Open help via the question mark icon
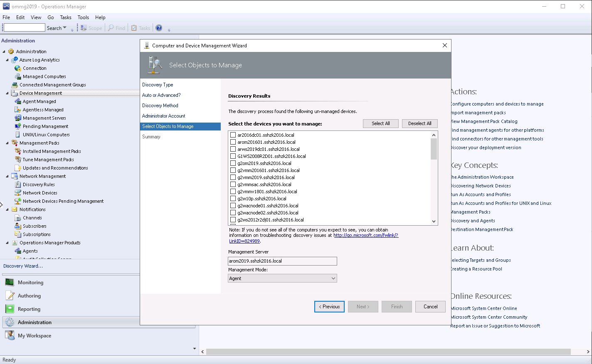This screenshot has width=592, height=364. coord(158,28)
